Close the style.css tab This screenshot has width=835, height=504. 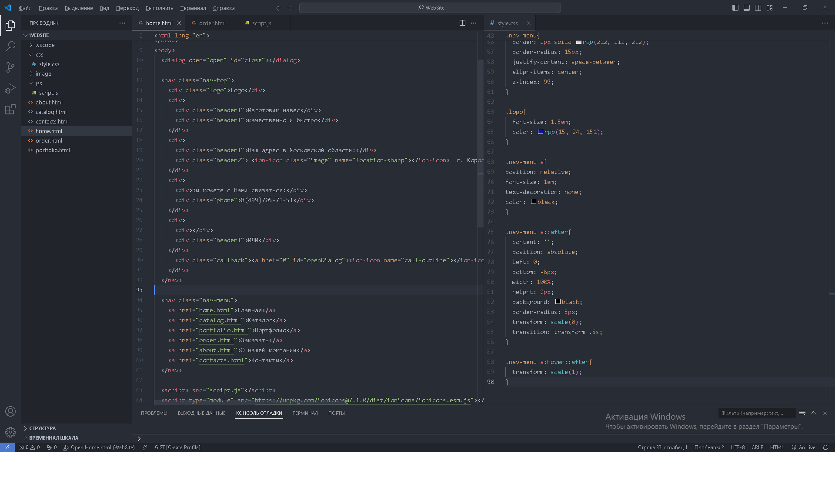point(529,23)
